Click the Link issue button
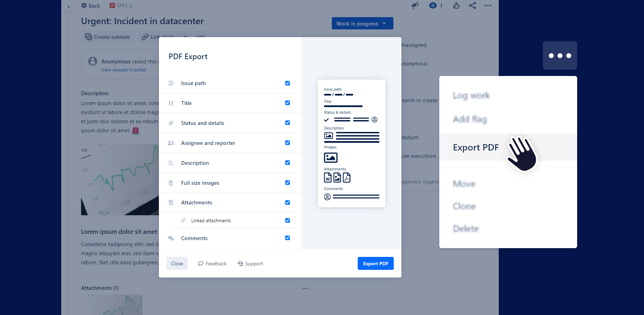This screenshot has width=644, height=315. 158,36
